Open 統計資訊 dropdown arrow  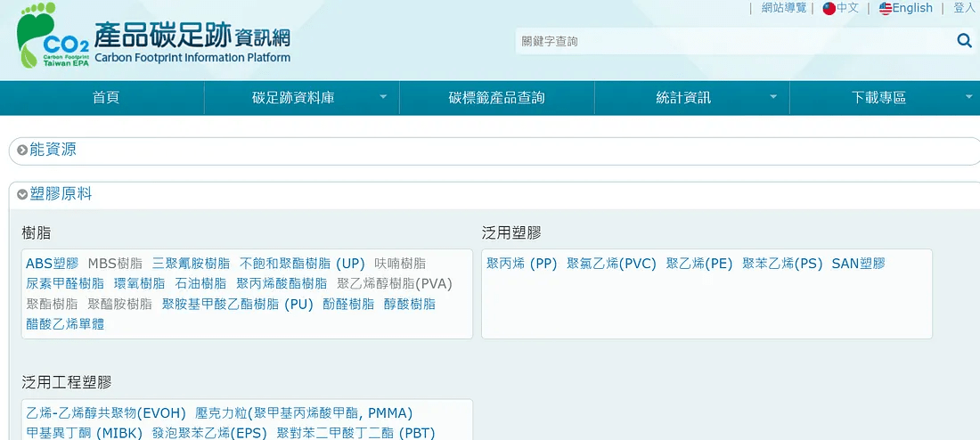pyautogui.click(x=773, y=97)
